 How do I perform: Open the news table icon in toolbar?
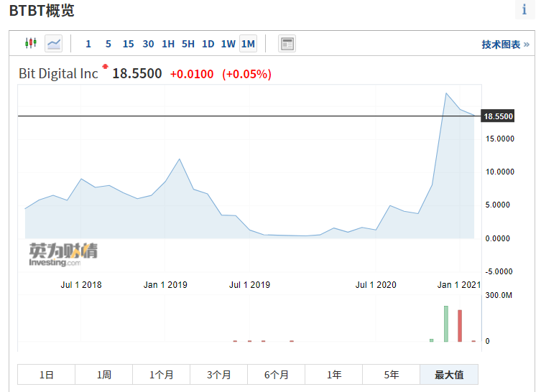pyautogui.click(x=287, y=44)
